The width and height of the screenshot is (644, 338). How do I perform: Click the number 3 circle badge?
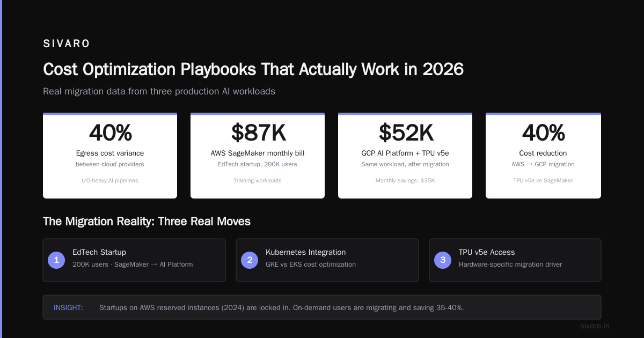[x=443, y=260]
